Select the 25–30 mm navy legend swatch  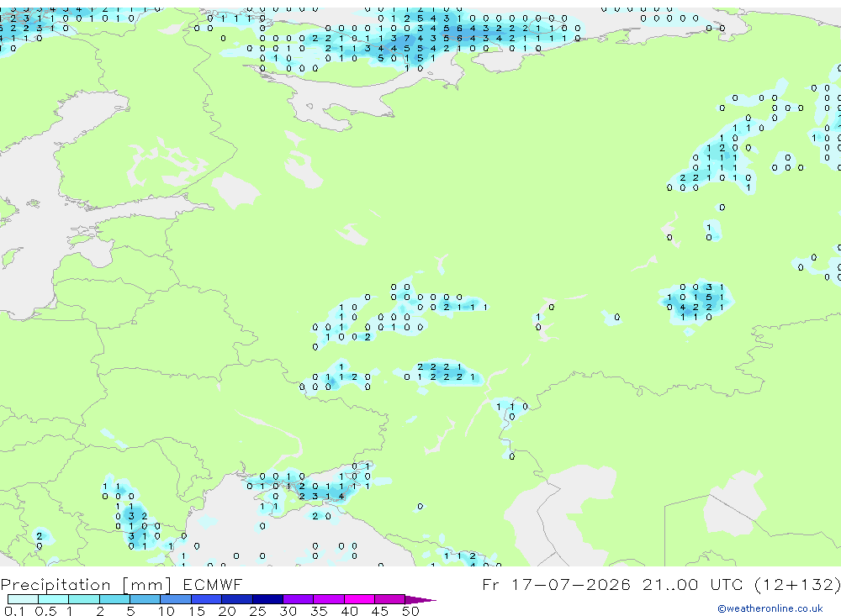click(267, 599)
